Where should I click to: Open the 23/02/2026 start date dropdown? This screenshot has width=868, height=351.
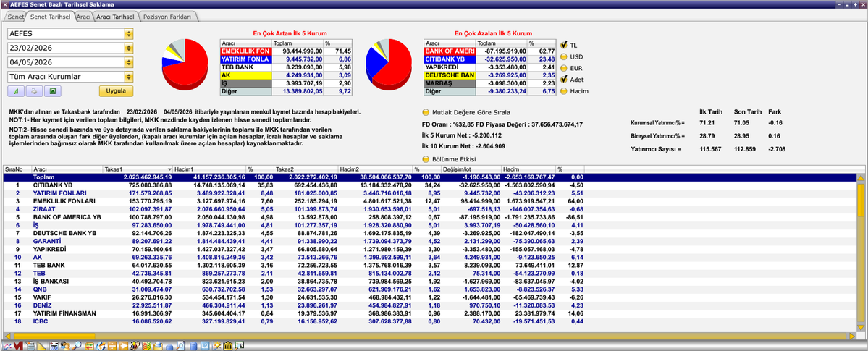(129, 48)
